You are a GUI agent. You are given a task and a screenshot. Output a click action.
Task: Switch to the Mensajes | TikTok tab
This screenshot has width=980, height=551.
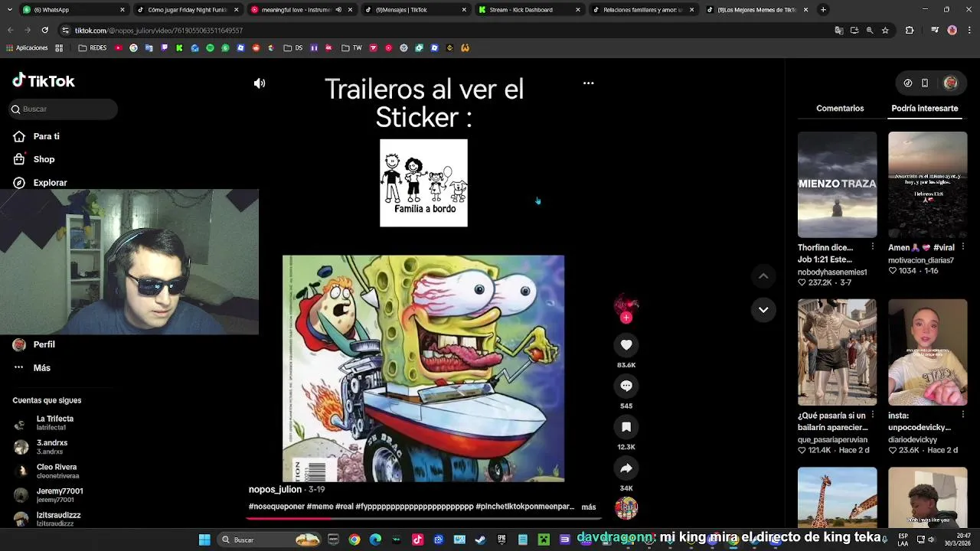414,10
